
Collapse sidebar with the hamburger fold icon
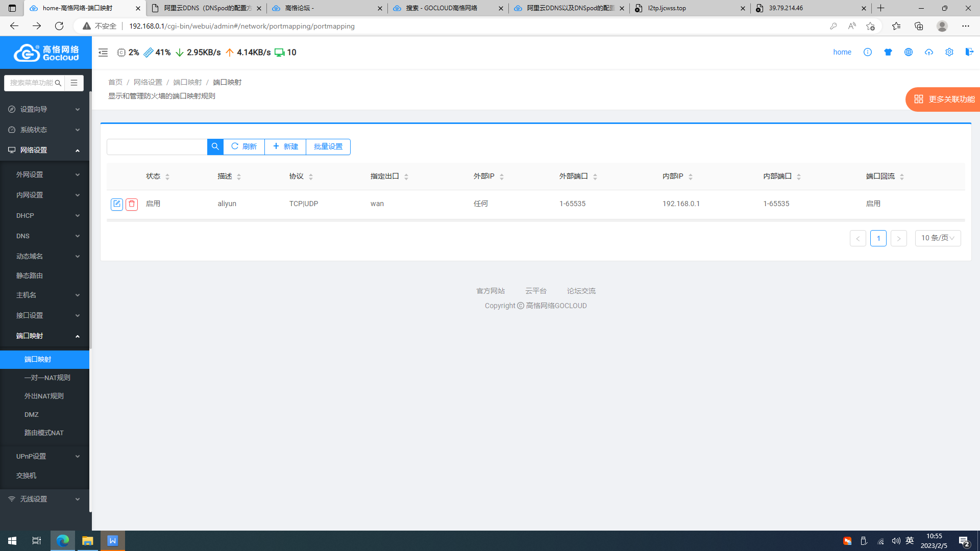point(103,53)
